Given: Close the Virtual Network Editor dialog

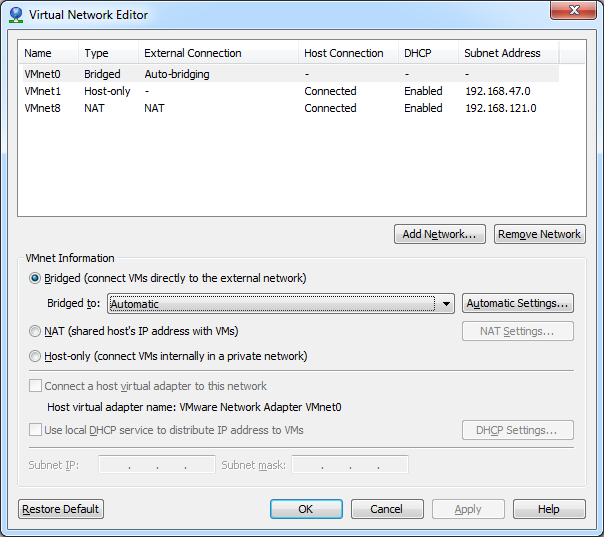Looking at the screenshot, I should click(572, 12).
